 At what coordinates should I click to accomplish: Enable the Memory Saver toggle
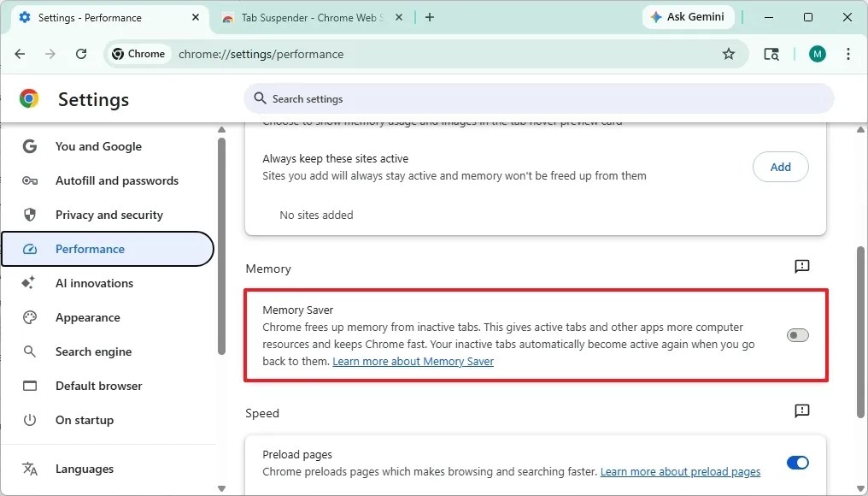click(798, 335)
